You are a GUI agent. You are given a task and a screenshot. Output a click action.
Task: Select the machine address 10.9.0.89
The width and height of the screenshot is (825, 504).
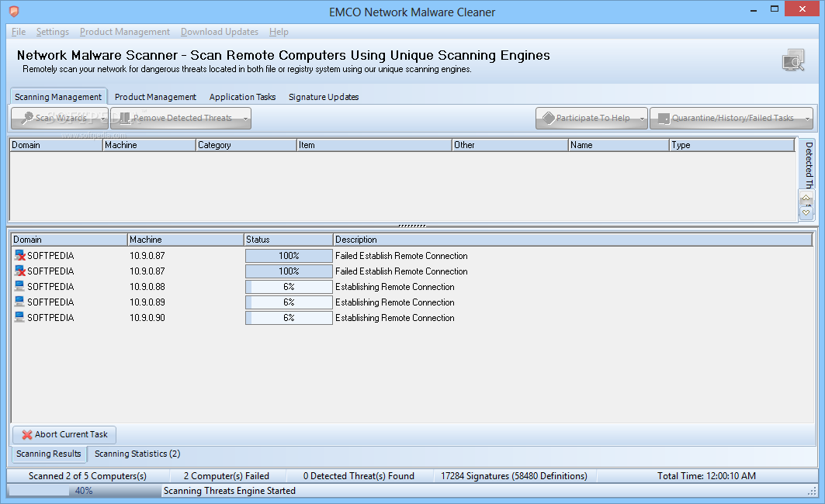coord(147,302)
